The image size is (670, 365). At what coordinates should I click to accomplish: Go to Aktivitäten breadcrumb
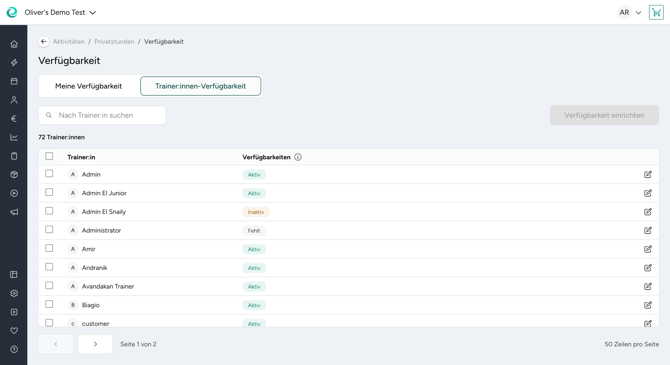pos(68,41)
